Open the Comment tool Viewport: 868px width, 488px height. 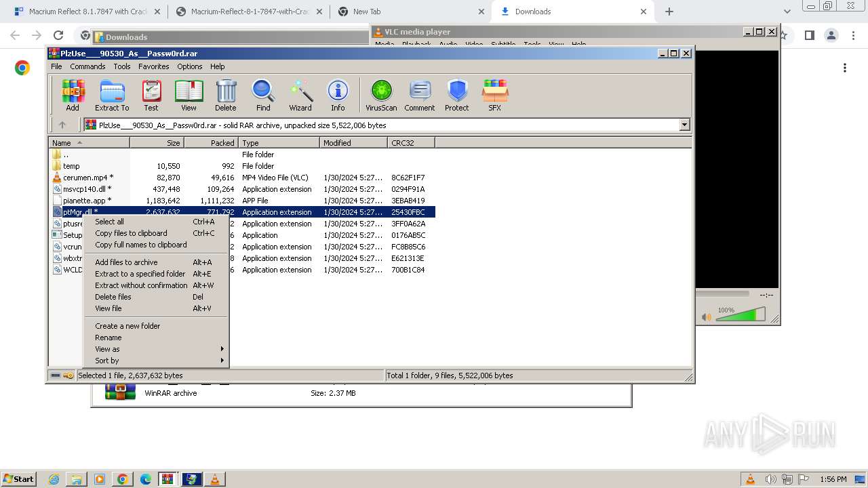pos(420,95)
